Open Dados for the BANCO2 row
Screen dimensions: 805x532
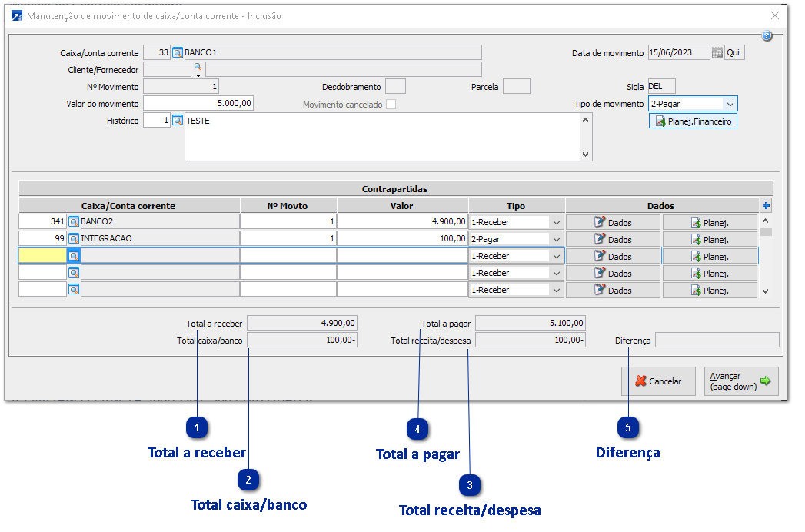(x=613, y=222)
